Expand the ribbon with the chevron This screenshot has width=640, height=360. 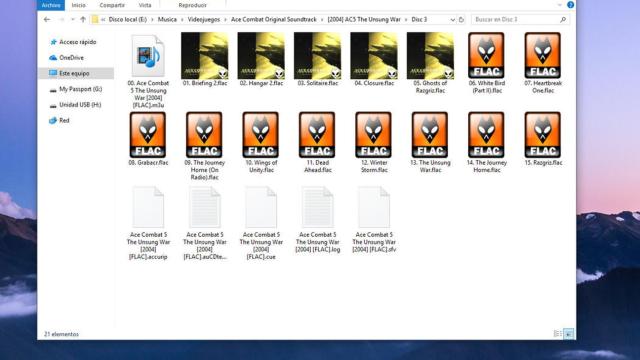click(560, 5)
